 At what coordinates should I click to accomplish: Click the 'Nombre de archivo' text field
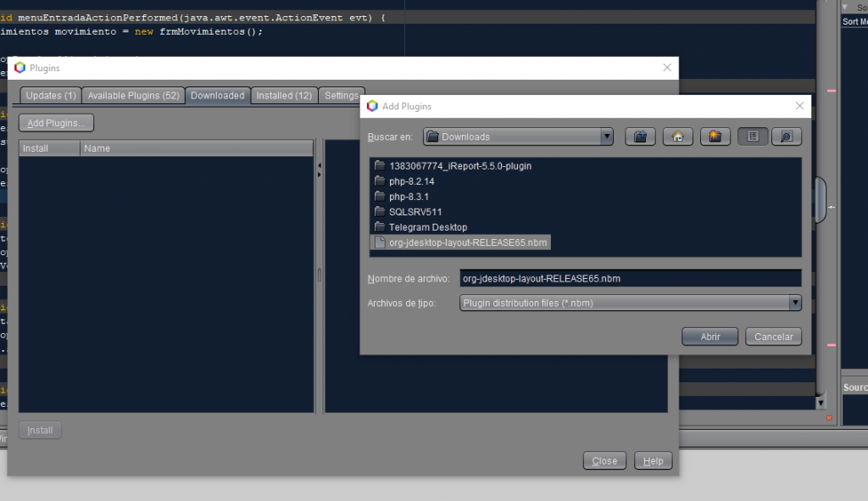[630, 278]
